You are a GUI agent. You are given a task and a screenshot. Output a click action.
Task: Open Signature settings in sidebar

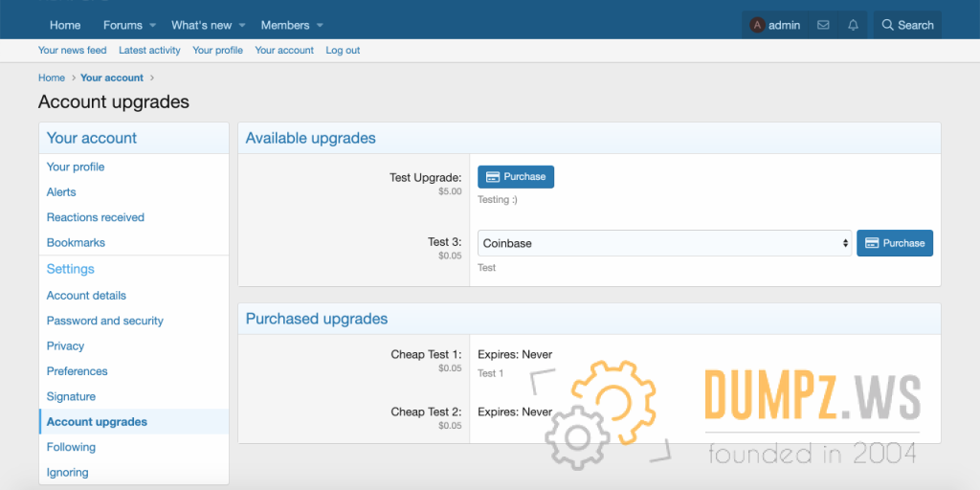[71, 396]
